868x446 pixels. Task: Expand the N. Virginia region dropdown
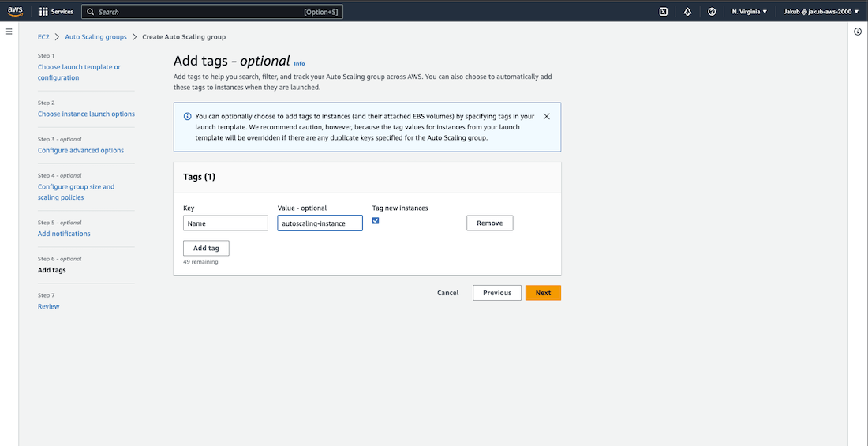pyautogui.click(x=749, y=12)
